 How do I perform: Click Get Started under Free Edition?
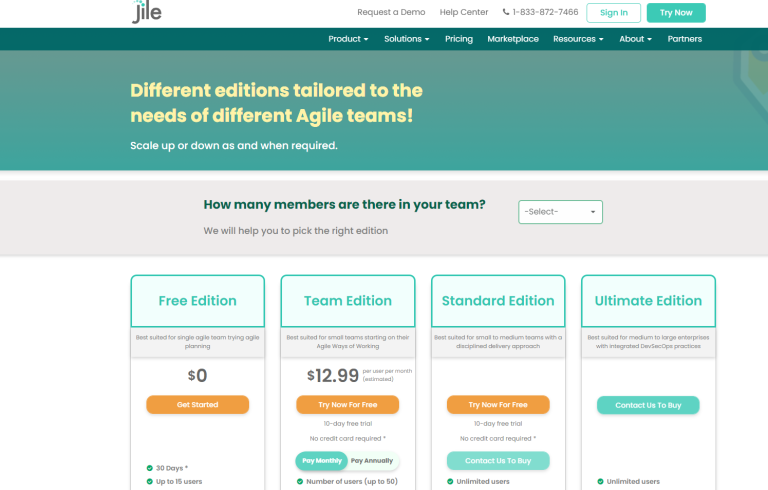click(x=197, y=405)
